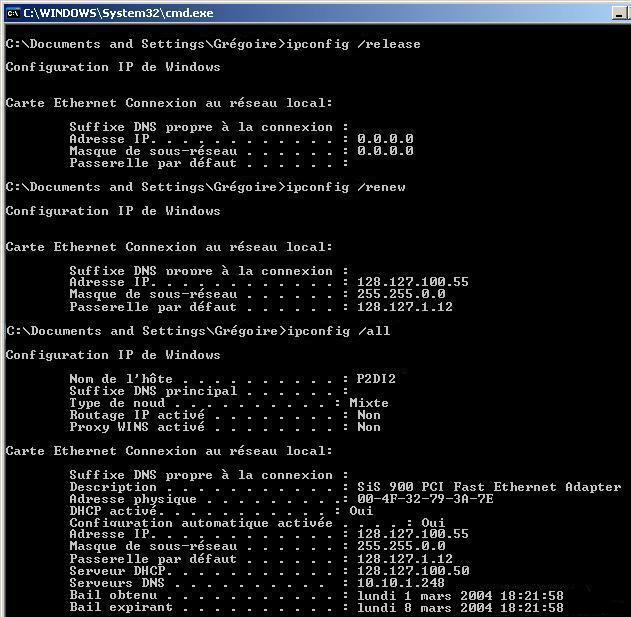
Task: Click the 'Type de noud' label
Action: 117,403
